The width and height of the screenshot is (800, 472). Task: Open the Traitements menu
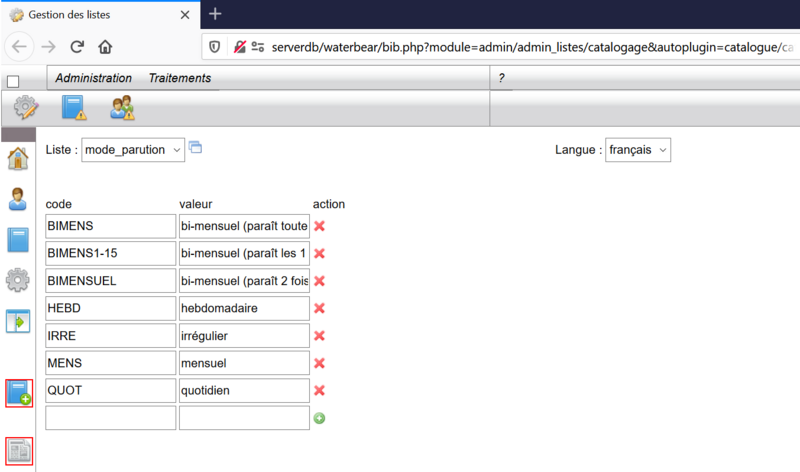180,78
